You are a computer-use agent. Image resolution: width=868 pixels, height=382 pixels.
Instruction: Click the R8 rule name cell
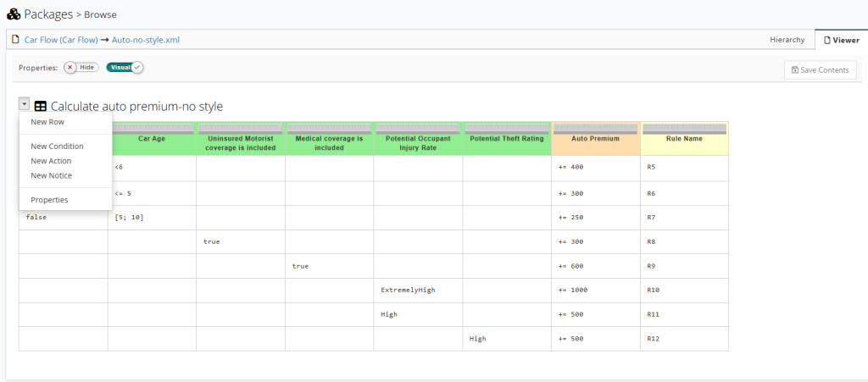coord(684,241)
